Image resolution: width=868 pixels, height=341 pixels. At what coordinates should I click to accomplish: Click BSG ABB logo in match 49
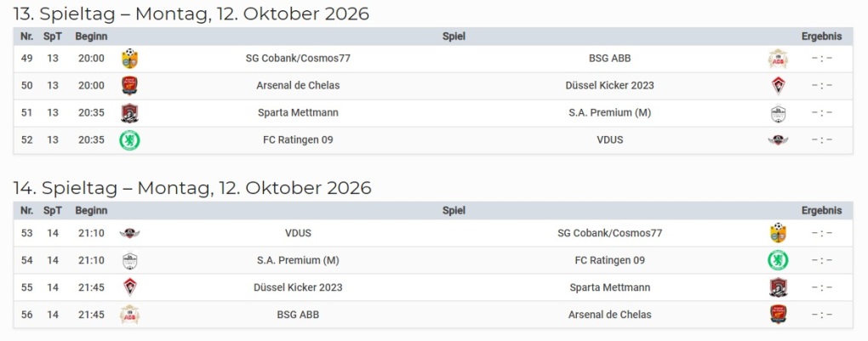(778, 59)
